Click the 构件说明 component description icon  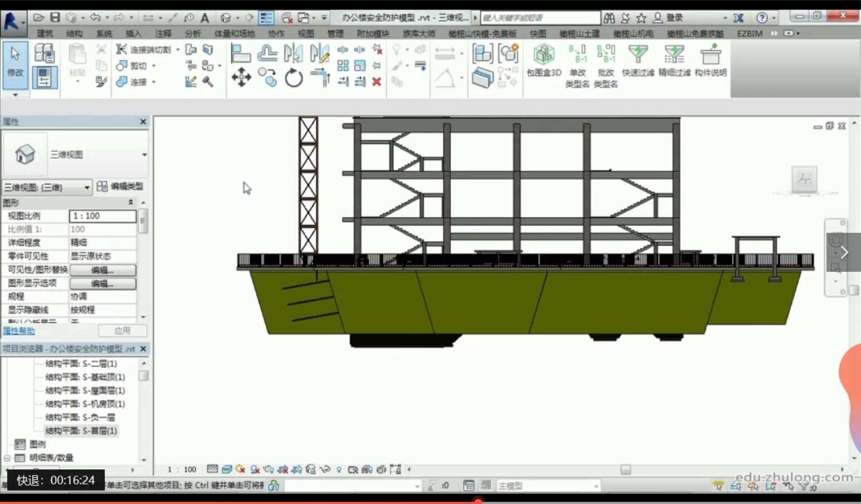711,61
